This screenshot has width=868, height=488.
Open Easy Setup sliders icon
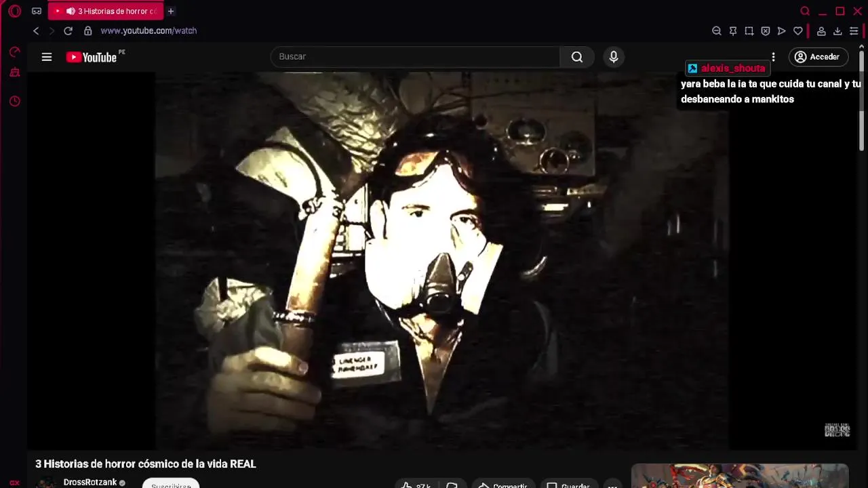(854, 30)
